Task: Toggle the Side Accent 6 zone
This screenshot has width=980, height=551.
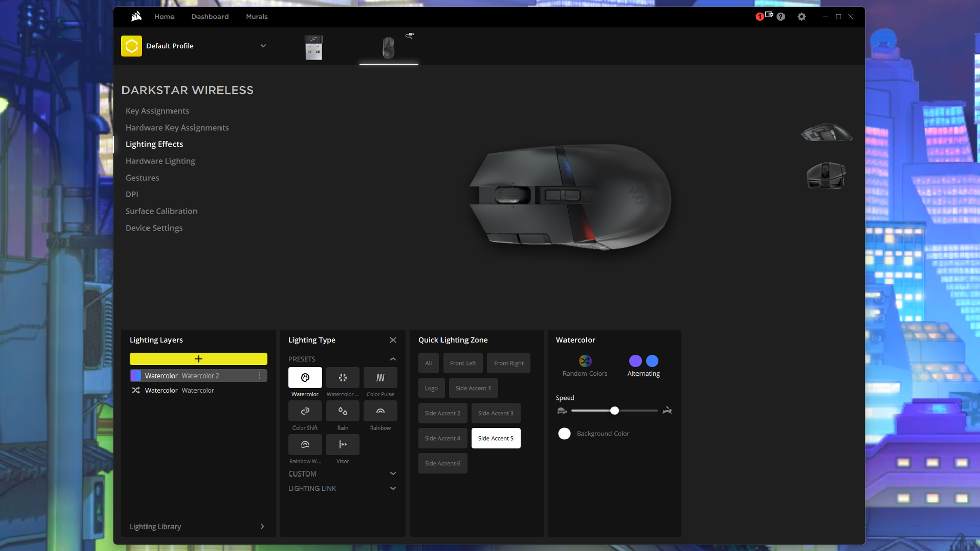Action: coord(443,463)
